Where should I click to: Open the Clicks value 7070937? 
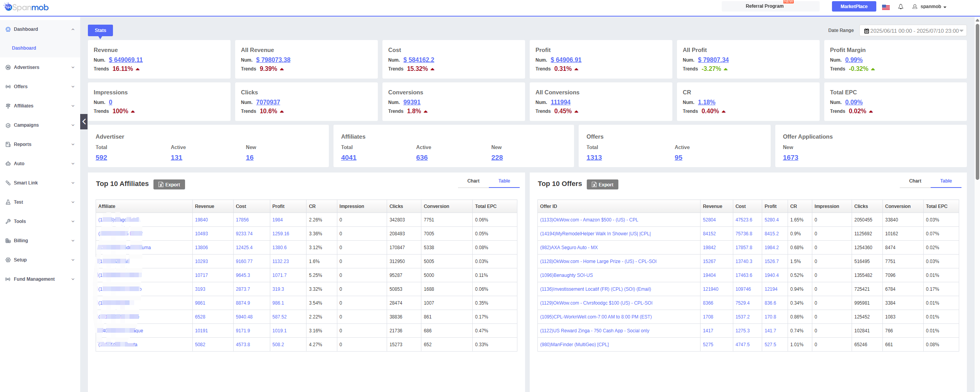pos(268,102)
